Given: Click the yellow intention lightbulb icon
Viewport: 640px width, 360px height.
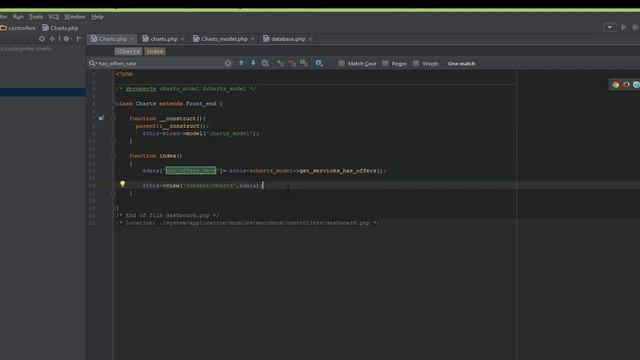Looking at the screenshot, I should click(x=122, y=184).
